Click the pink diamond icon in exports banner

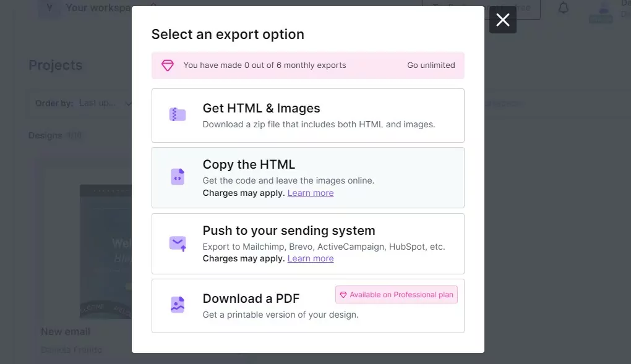(168, 66)
